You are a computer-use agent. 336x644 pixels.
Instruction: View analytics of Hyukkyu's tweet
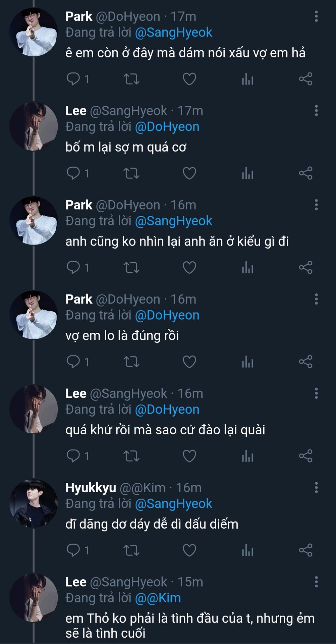(247, 550)
